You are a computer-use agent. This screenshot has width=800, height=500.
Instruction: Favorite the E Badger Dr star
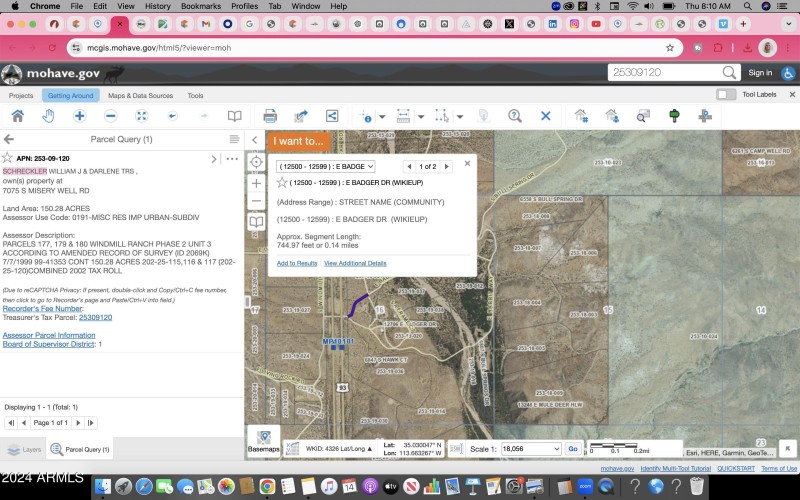282,183
